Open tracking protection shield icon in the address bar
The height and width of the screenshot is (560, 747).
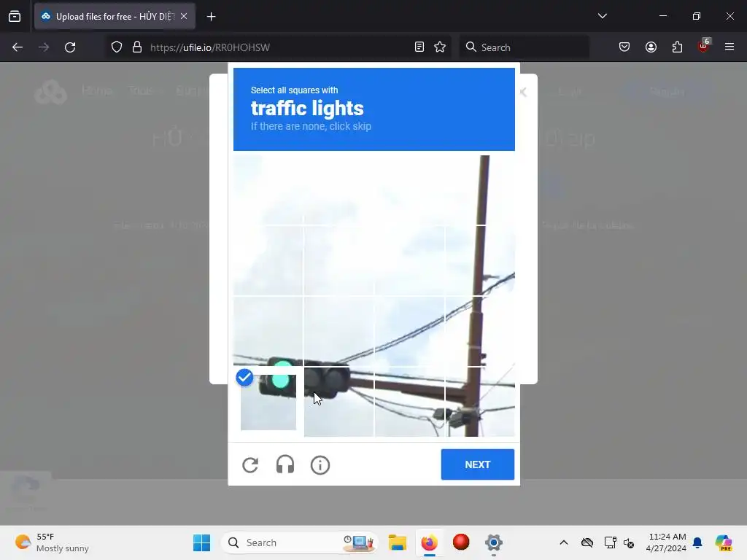117,47
